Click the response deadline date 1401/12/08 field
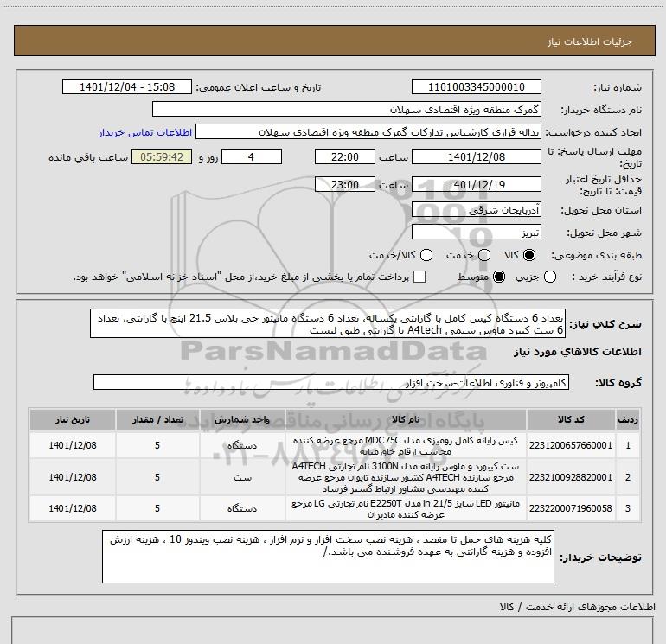Viewport: 666px width, 644px height. 476,156
